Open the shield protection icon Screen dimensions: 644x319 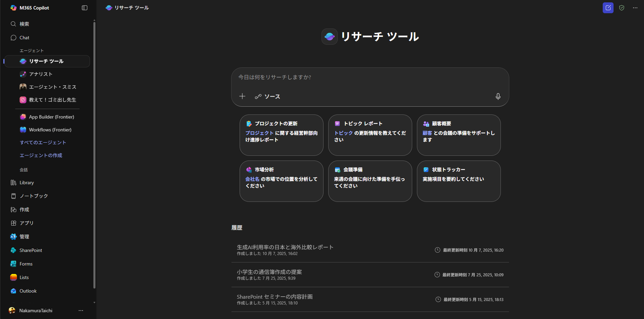622,8
